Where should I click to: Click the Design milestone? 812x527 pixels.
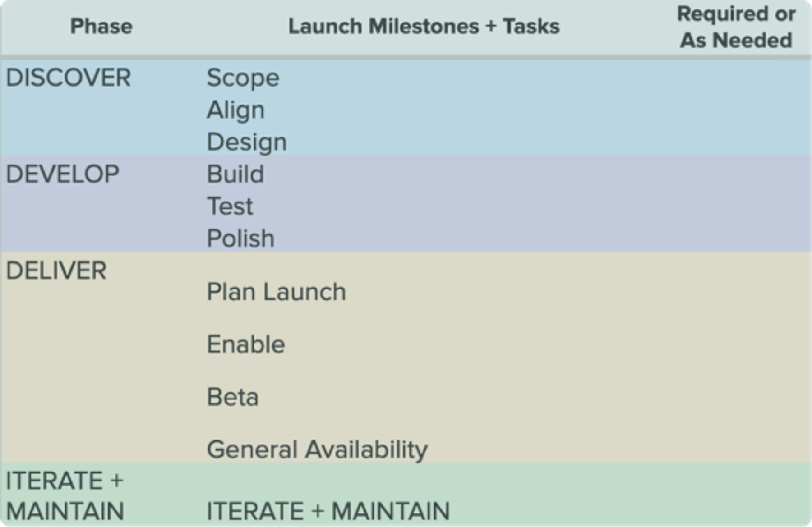coord(247,142)
